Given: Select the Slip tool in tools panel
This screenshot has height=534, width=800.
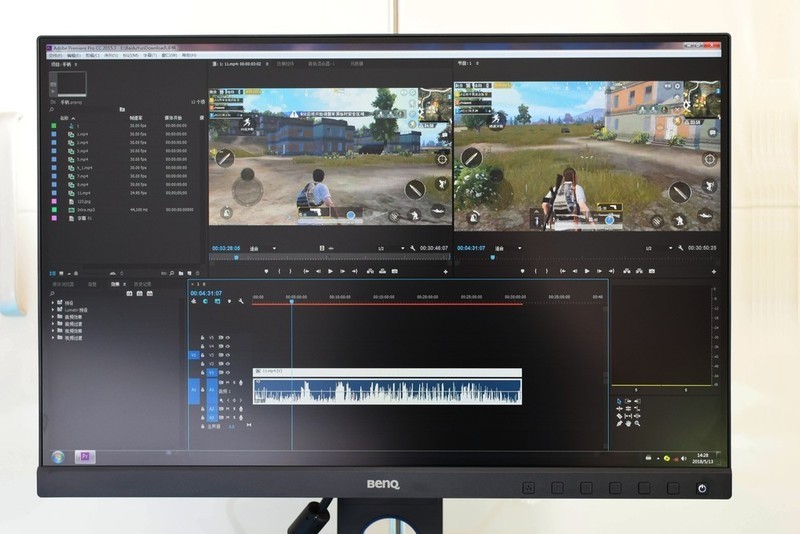Looking at the screenshot, I should 628,416.
